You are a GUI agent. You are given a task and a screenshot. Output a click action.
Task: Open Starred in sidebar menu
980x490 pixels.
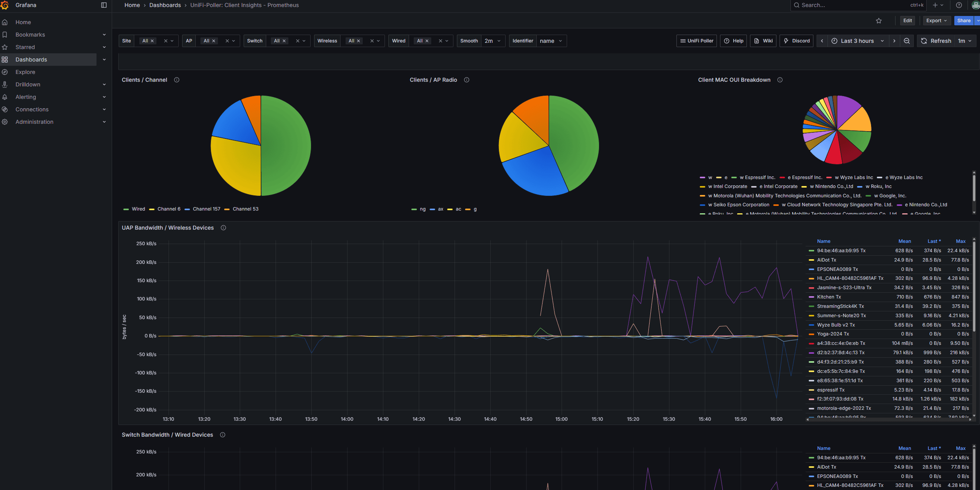tap(25, 47)
